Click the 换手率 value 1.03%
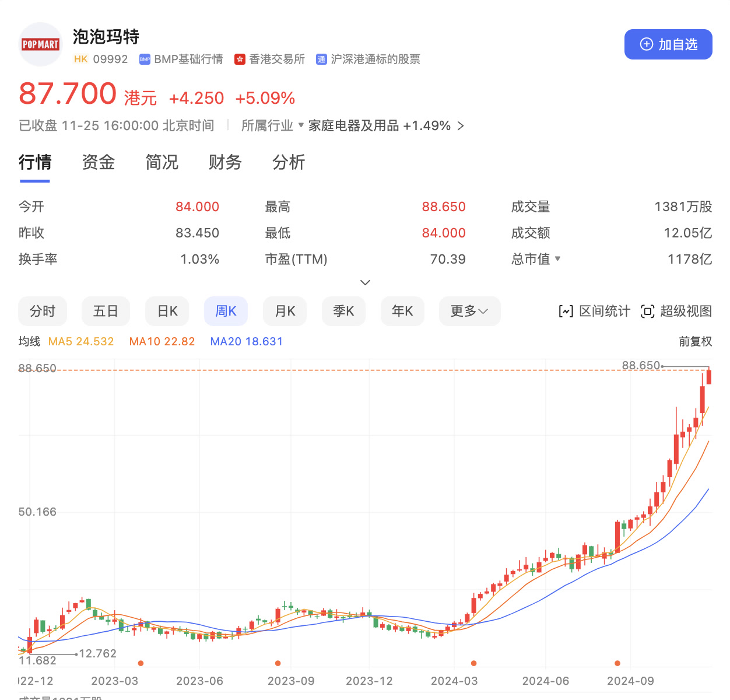This screenshot has width=730, height=700. [200, 260]
